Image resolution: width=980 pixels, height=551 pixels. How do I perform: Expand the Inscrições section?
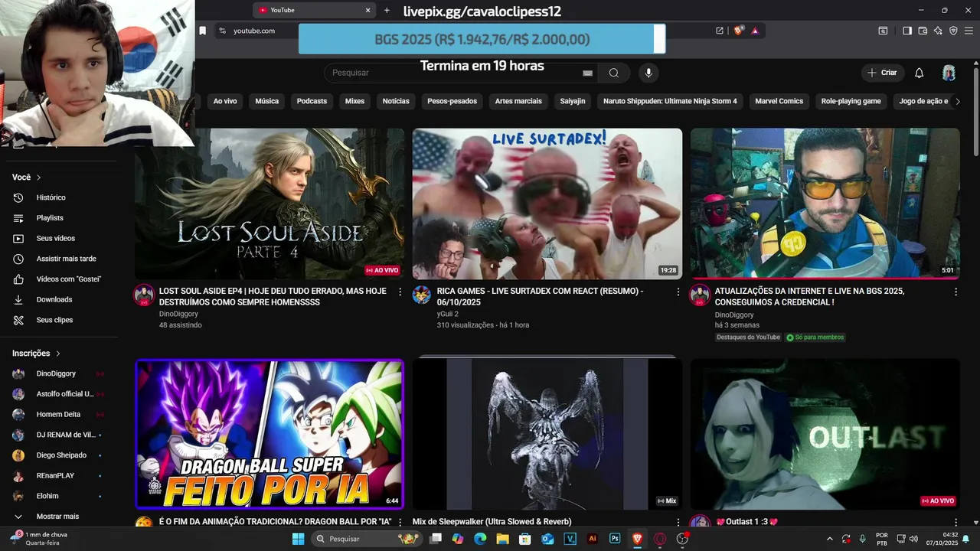pos(35,353)
